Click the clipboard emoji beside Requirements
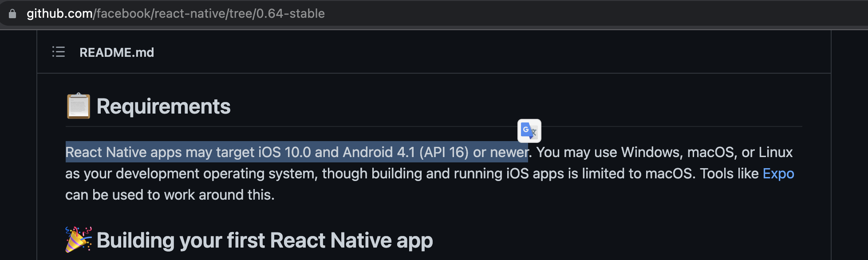 pyautogui.click(x=78, y=106)
